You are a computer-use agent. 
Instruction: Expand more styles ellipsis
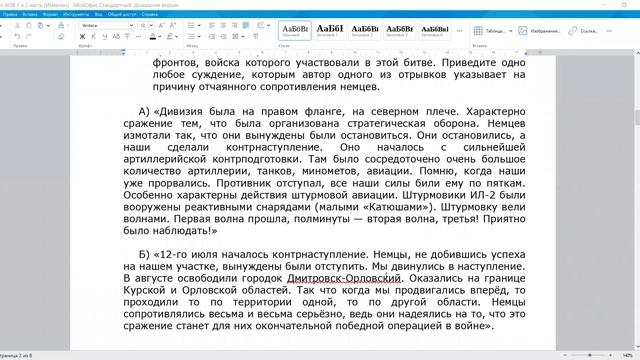[x=460, y=31]
